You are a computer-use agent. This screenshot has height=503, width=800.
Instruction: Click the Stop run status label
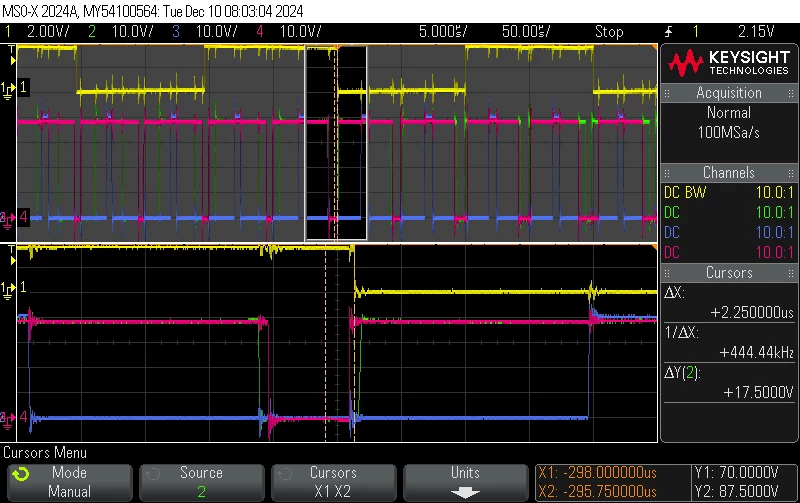tap(609, 32)
